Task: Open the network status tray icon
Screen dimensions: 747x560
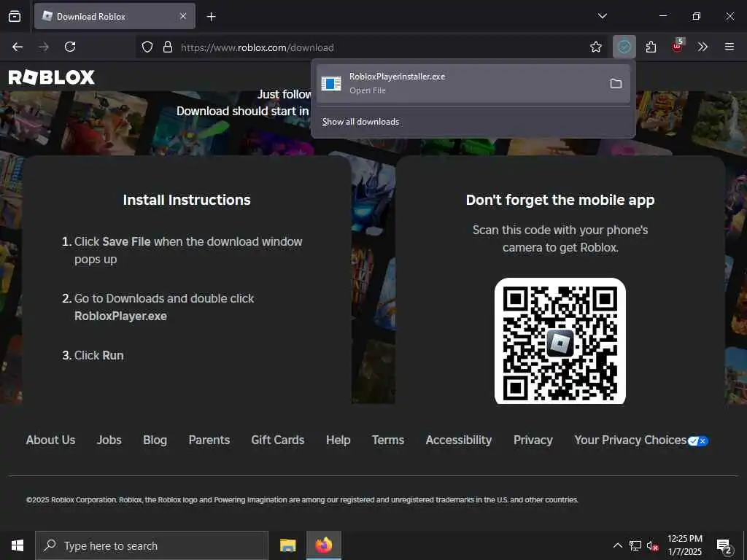Action: (x=635, y=545)
